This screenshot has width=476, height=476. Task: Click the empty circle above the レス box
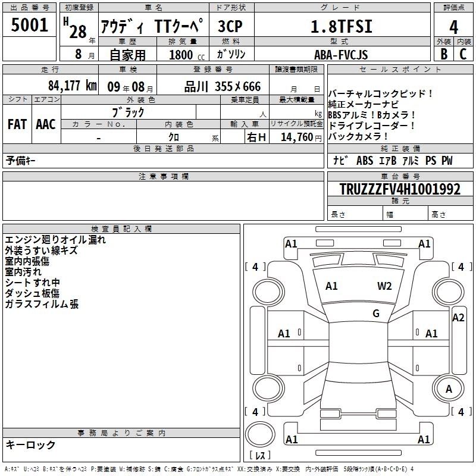point(259,433)
